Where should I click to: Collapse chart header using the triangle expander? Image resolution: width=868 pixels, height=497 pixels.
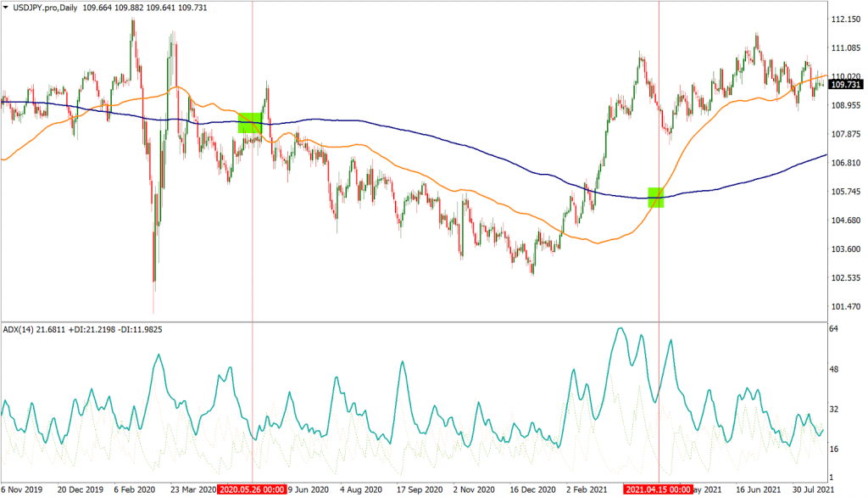(x=7, y=6)
